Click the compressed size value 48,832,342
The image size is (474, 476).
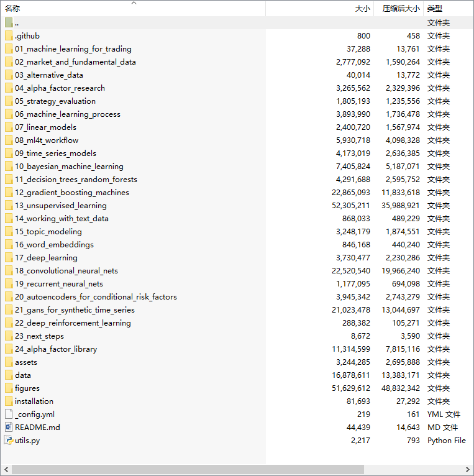tap(401, 388)
